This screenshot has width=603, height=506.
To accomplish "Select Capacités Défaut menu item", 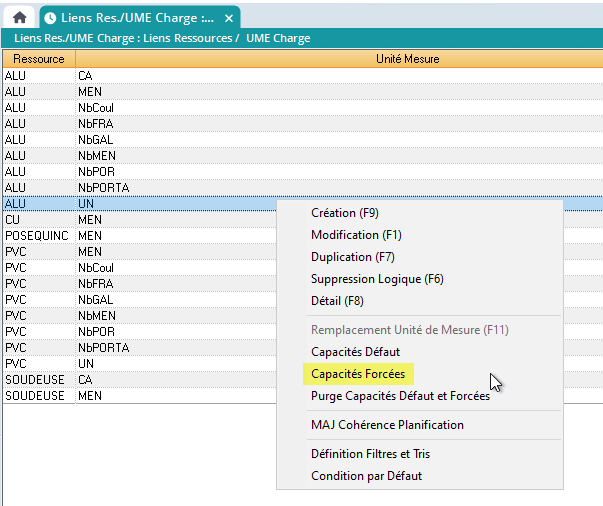I will [x=355, y=352].
